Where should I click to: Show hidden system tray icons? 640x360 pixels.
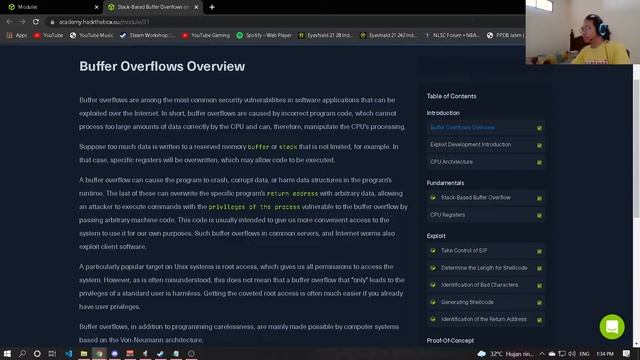[542, 353]
